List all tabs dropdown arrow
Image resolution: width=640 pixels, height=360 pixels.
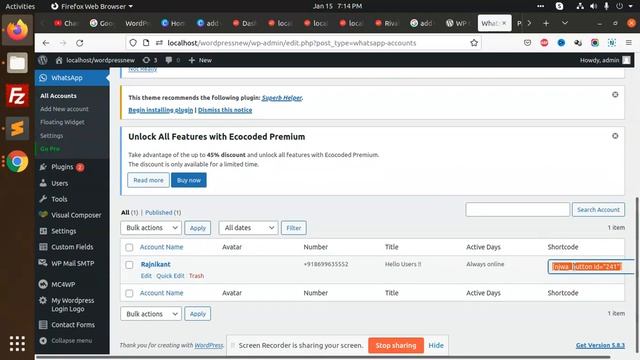click(x=565, y=23)
